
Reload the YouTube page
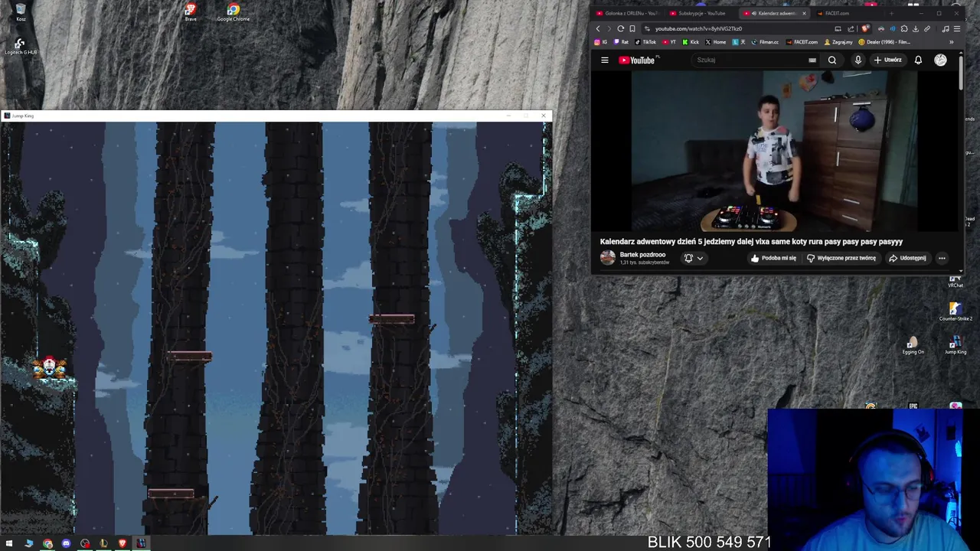point(621,29)
